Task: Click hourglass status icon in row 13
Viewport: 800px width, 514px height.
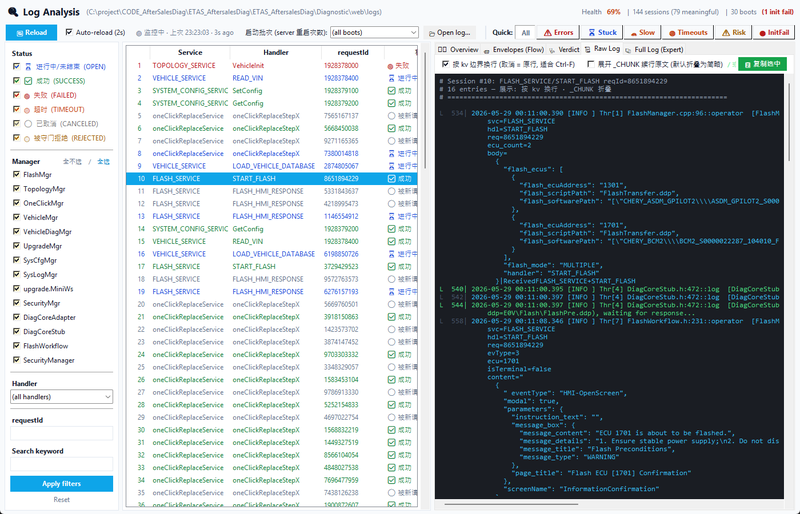Action: (391, 216)
